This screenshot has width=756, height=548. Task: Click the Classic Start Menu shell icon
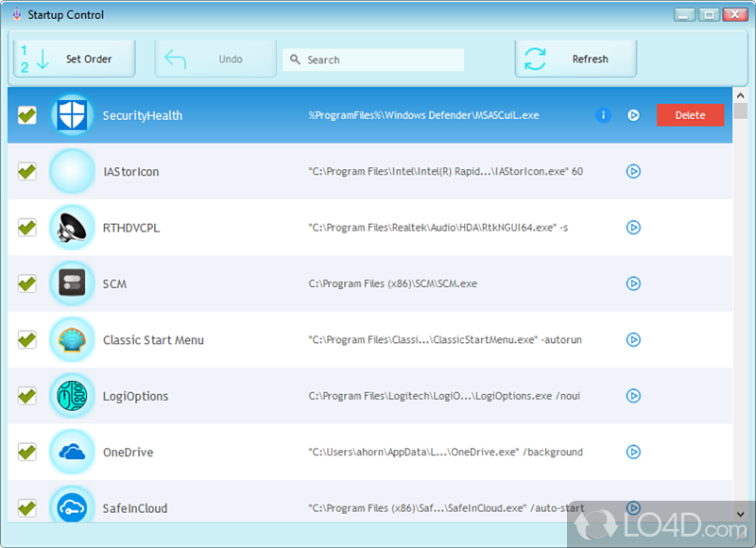(73, 340)
